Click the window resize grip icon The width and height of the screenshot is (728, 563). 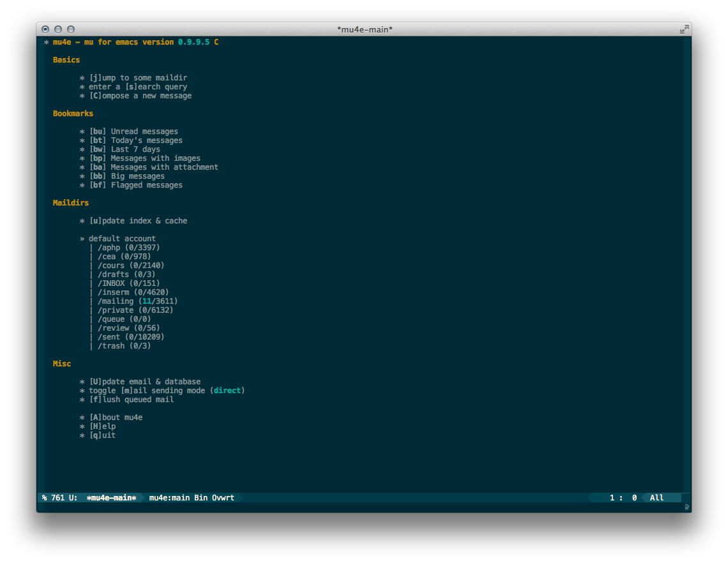[x=686, y=507]
